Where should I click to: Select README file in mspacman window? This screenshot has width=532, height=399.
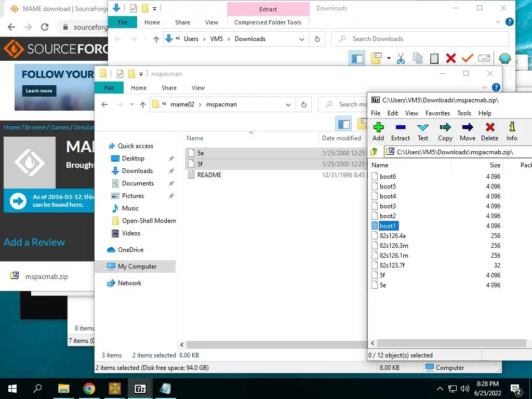pos(209,175)
